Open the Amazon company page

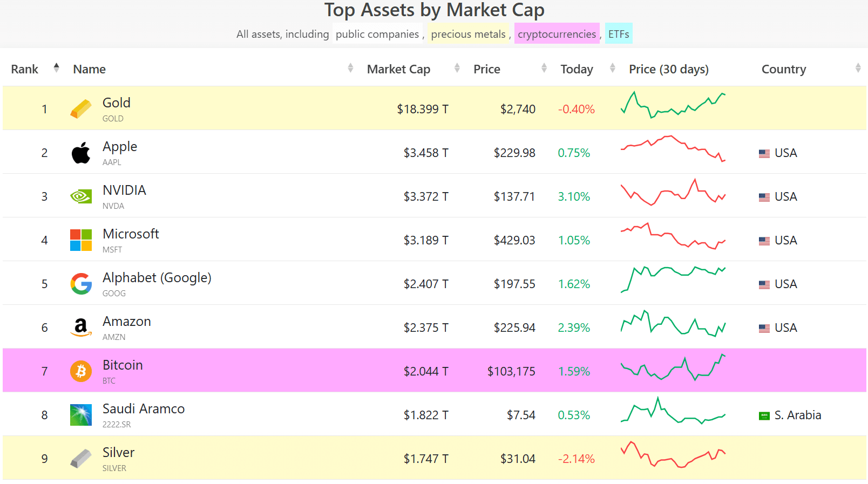point(127,321)
